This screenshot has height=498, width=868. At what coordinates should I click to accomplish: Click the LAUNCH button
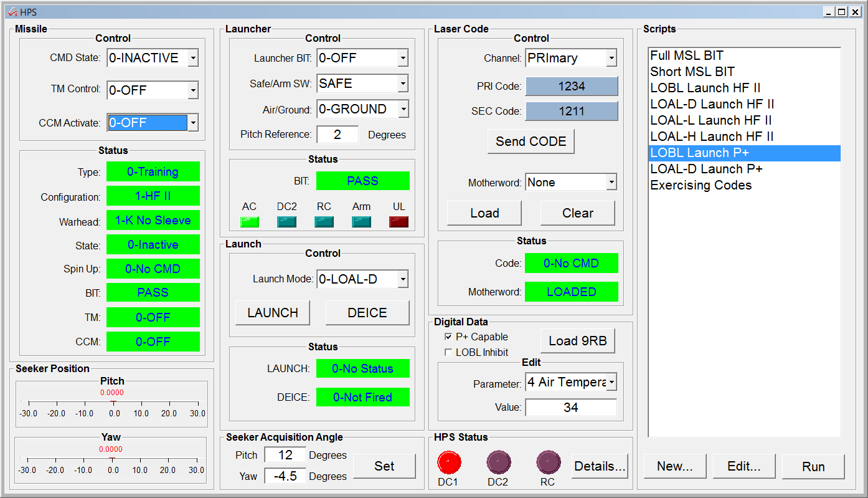pos(273,313)
